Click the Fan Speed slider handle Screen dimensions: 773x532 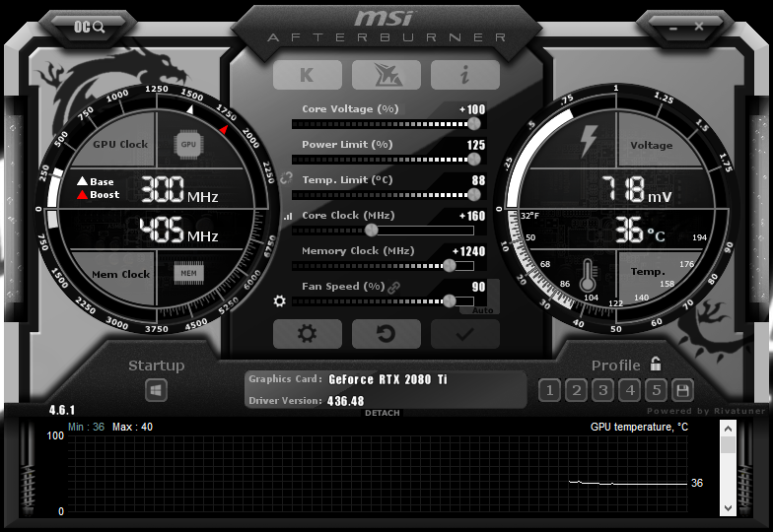[450, 301]
